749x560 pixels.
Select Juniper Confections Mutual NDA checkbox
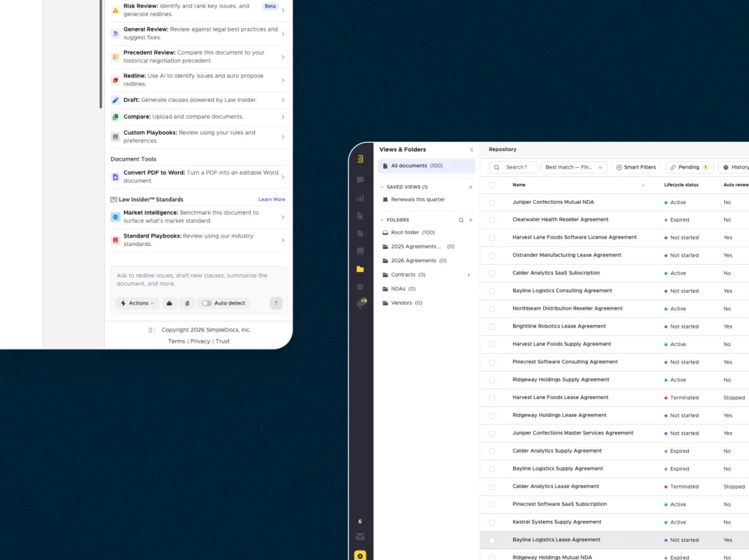(x=492, y=203)
